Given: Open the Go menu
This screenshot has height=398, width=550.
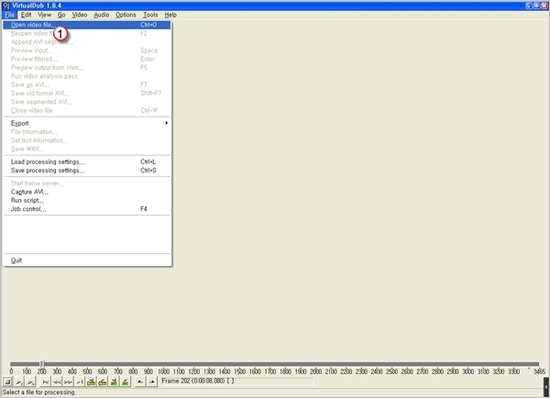Looking at the screenshot, I should click(x=61, y=15).
